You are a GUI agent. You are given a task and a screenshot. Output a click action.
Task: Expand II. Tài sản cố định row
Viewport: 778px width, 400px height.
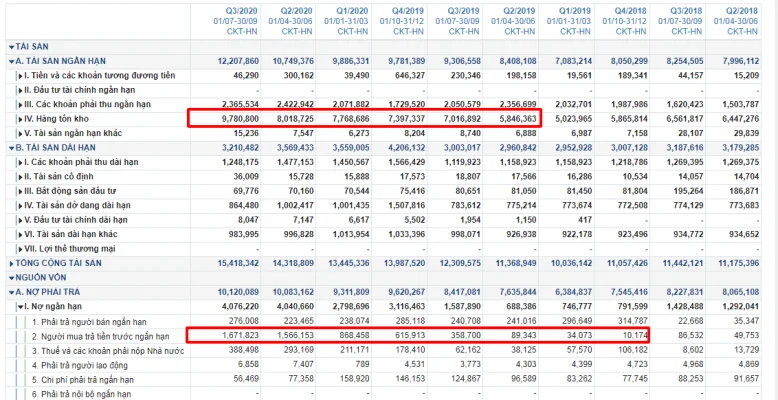[20, 176]
